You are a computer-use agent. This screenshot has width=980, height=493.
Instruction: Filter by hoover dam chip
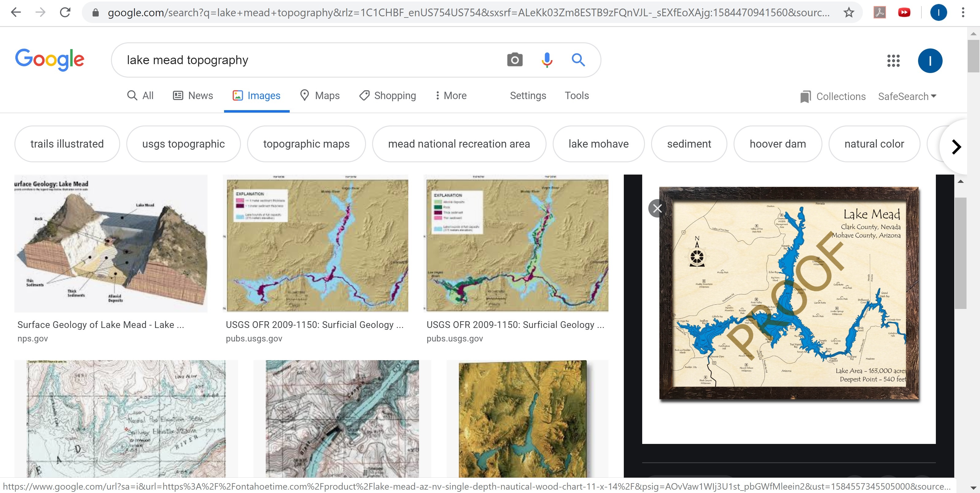[x=778, y=144]
